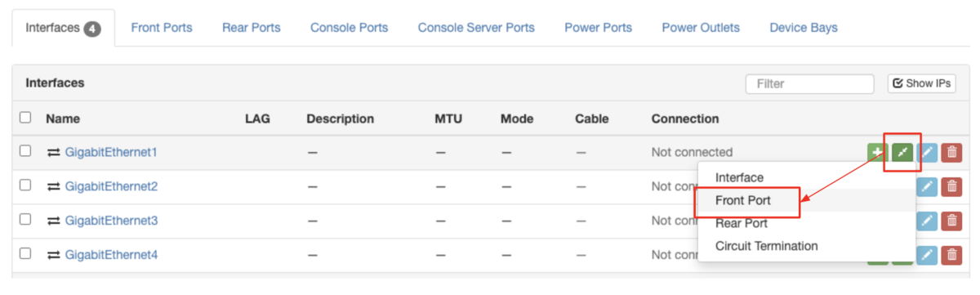Delete GigabitEthernet1 using the trash icon
The image size is (980, 295).
pyautogui.click(x=951, y=152)
